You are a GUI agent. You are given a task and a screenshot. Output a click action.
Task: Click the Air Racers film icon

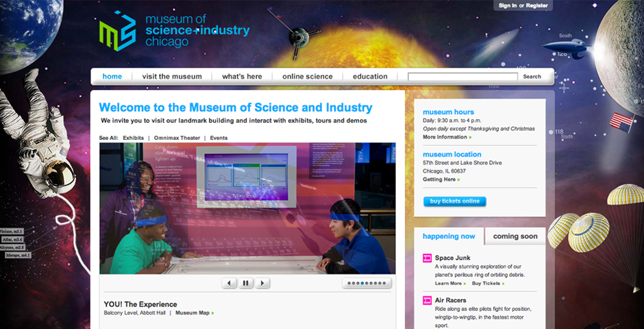pyautogui.click(x=427, y=300)
